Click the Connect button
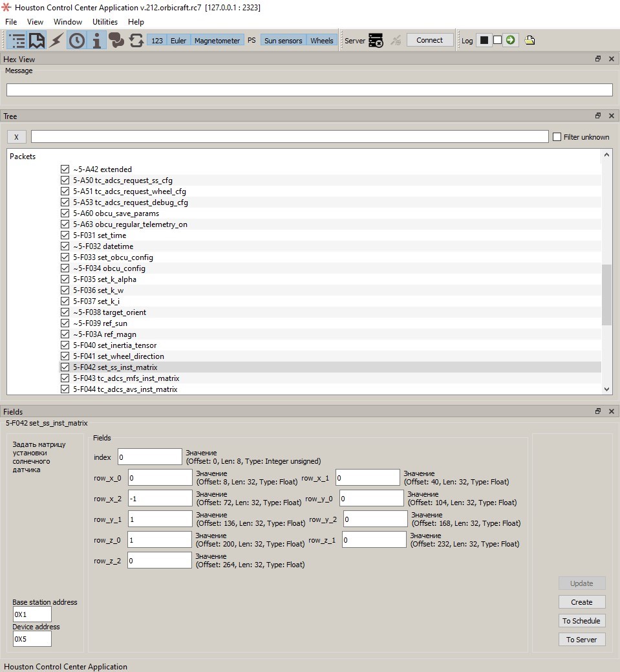Viewport: 620px width, 672px height. coord(429,39)
